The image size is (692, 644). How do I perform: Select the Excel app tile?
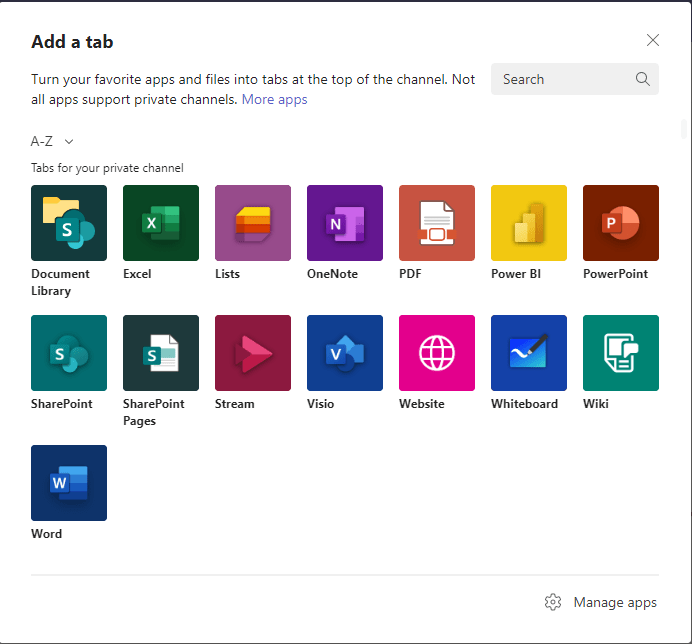point(161,223)
